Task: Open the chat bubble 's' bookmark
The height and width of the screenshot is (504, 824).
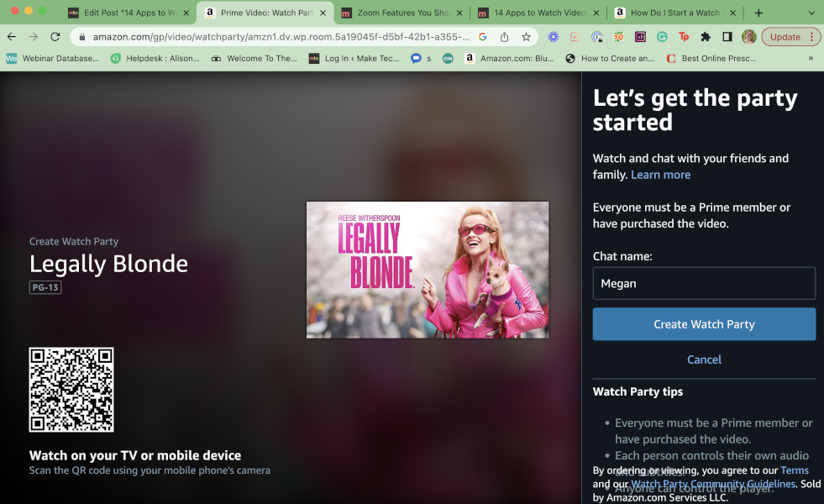Action: pos(422,58)
